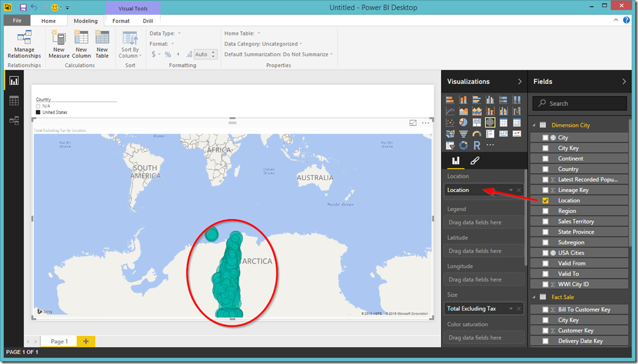Viewport: 638px width, 364px height.
Task: Check the City field checkbox
Action: coord(546,138)
